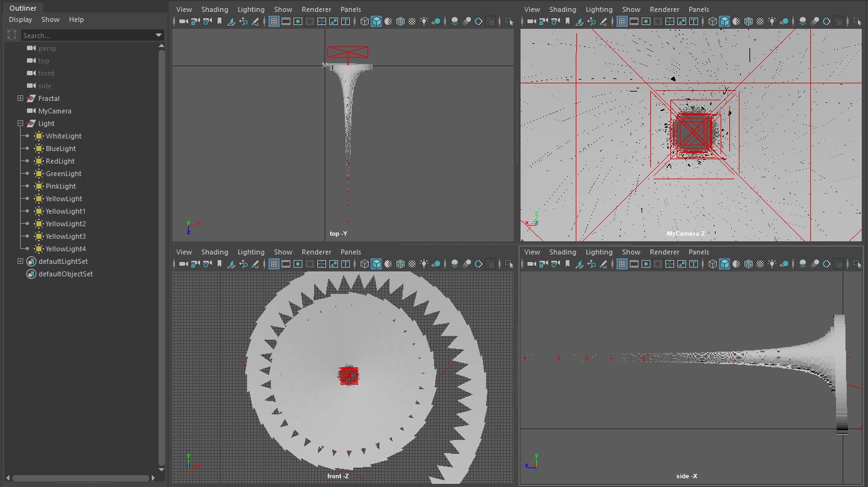Open the Outliner search filter dropdown arrow
868x487 pixels.
159,36
